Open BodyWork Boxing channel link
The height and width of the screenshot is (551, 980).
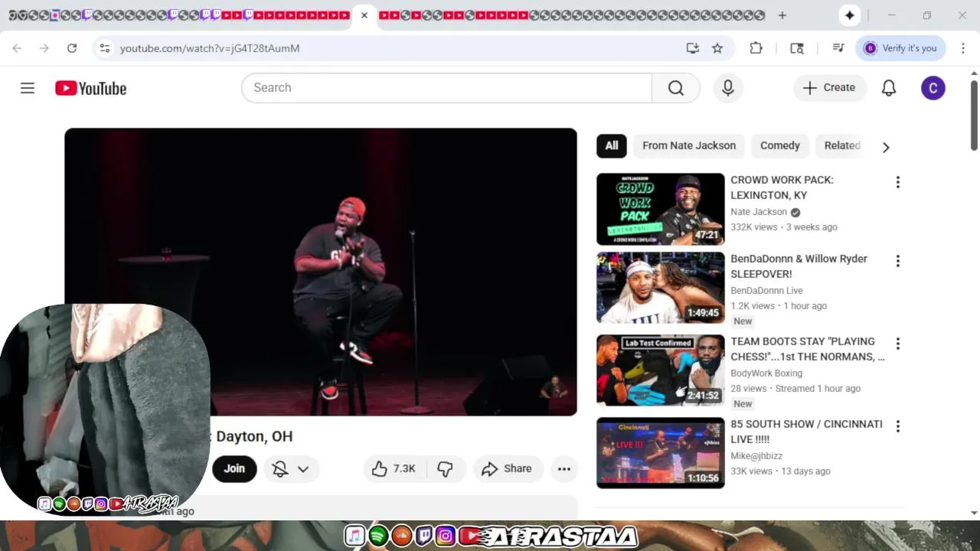pos(766,373)
